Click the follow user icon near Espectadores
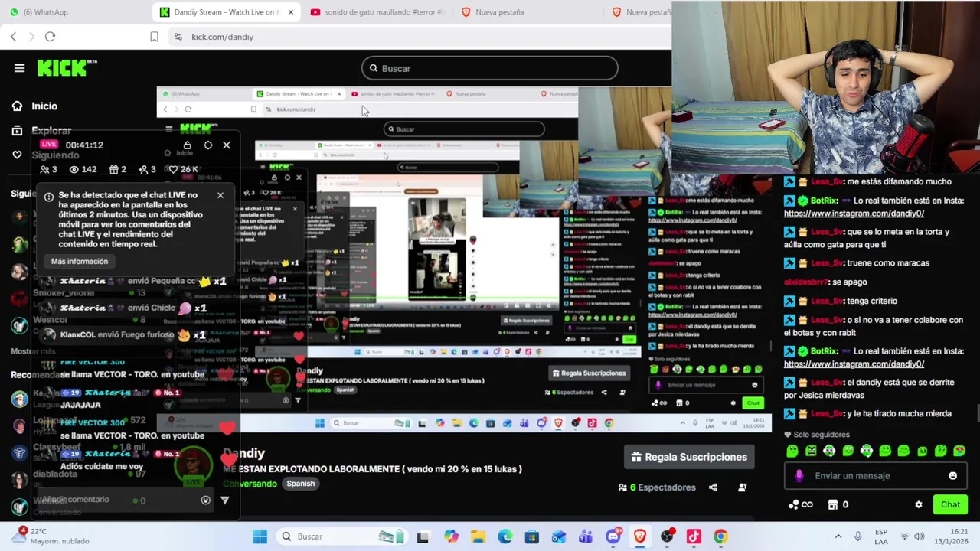The image size is (980, 551). click(742, 487)
